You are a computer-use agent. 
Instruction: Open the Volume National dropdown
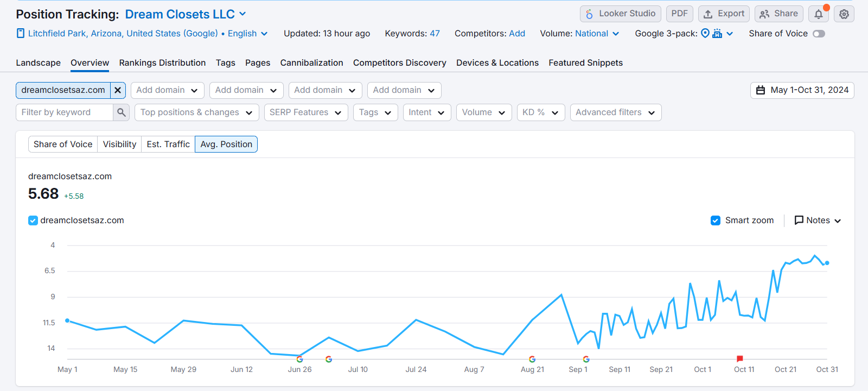click(x=597, y=34)
